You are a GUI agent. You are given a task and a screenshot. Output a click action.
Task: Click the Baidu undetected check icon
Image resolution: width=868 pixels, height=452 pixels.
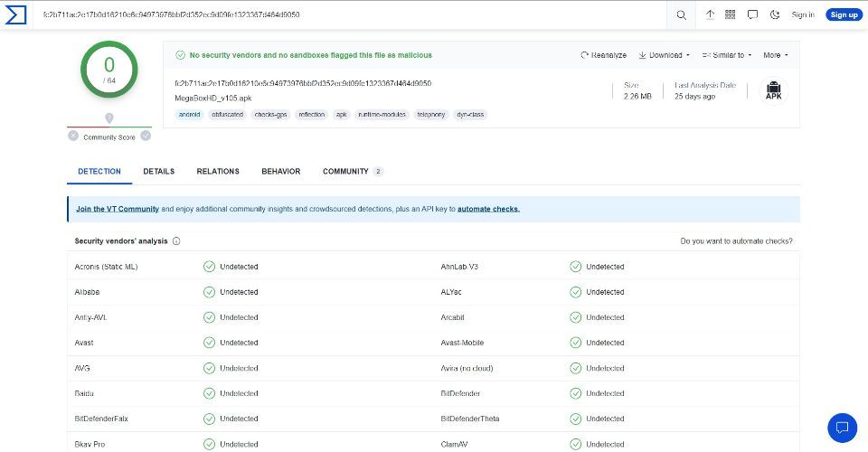click(x=209, y=393)
